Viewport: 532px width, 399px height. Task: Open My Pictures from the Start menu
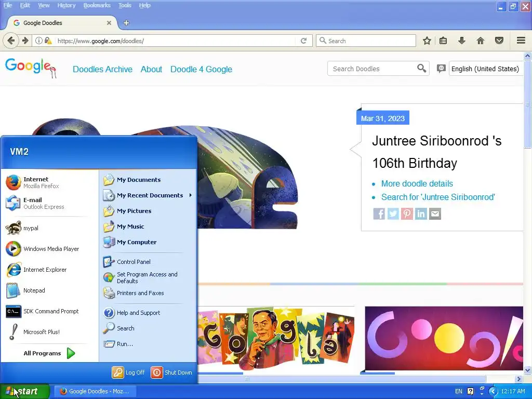click(148, 211)
